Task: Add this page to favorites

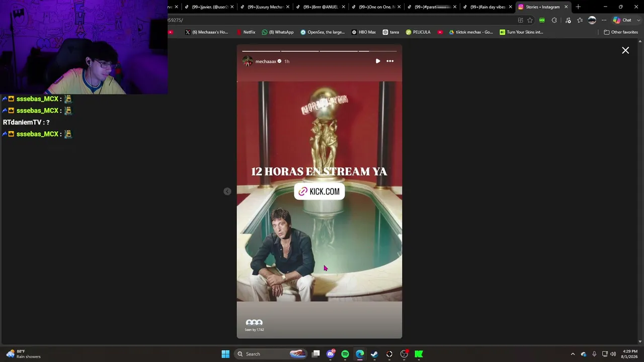Action: coord(530,20)
